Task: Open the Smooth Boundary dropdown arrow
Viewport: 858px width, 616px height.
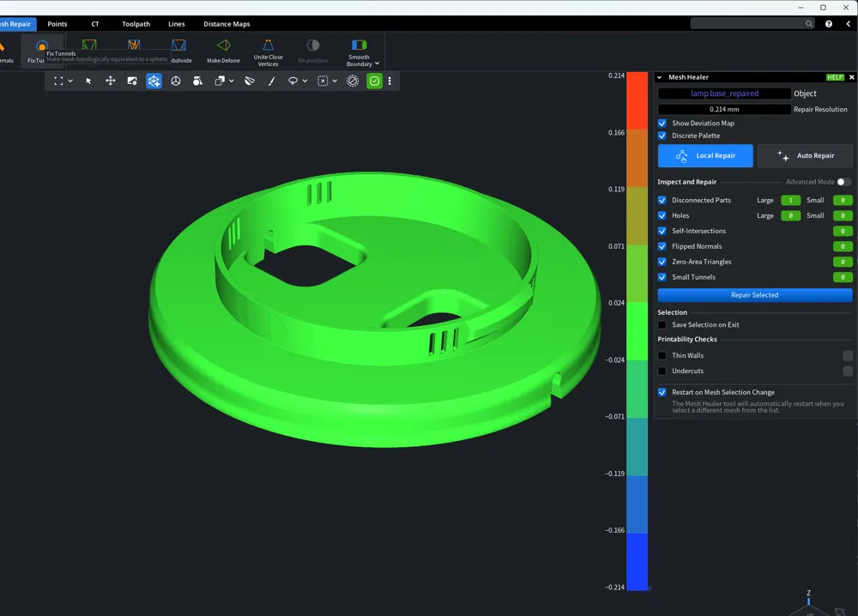Action: [377, 63]
